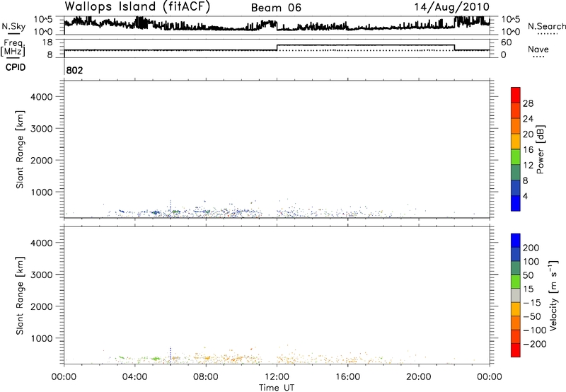This screenshot has height=392, width=566.
Task: Click the frequency step-up at 12:00 in Freq panel
Action: (x=277, y=47)
